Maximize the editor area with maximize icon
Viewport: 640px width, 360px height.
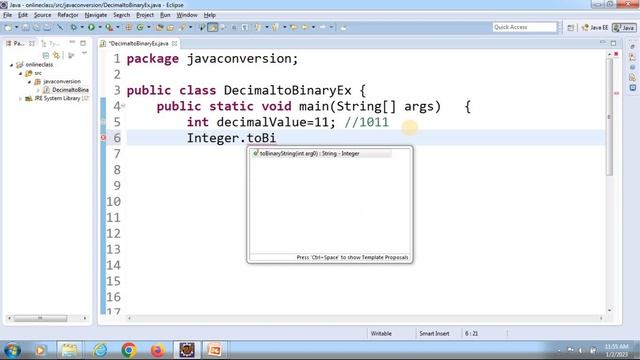pos(613,43)
